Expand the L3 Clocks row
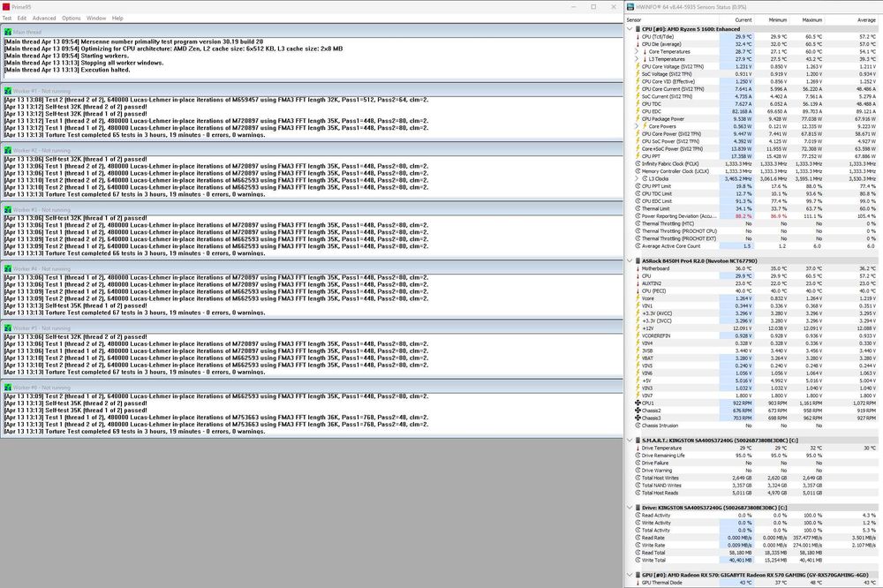 click(637, 178)
